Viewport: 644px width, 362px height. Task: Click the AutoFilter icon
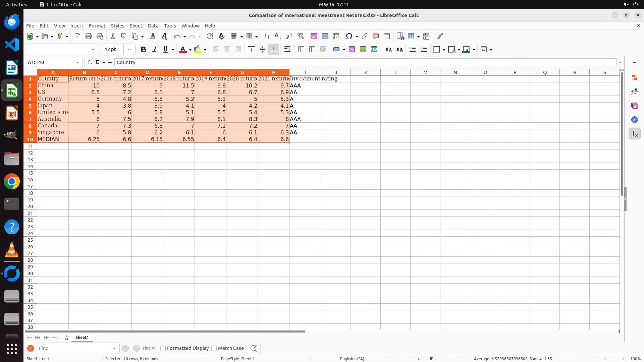301,36
